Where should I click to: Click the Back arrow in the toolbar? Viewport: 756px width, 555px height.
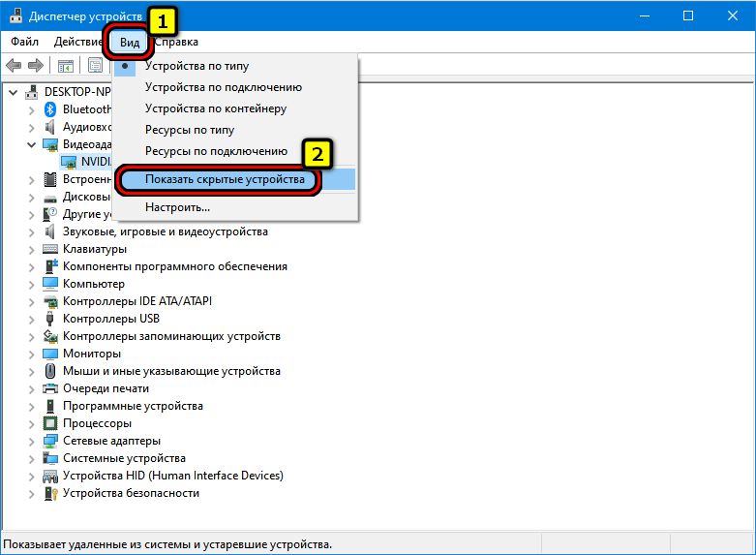click(x=14, y=66)
